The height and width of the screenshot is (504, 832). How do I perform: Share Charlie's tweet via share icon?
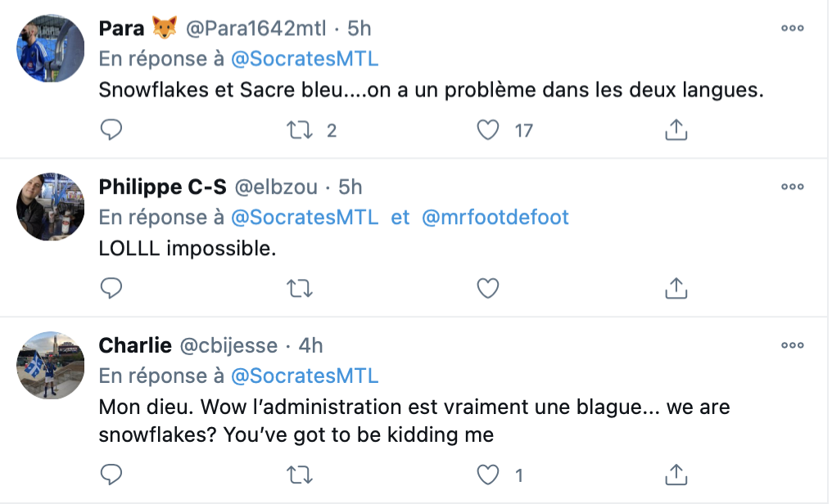676,475
